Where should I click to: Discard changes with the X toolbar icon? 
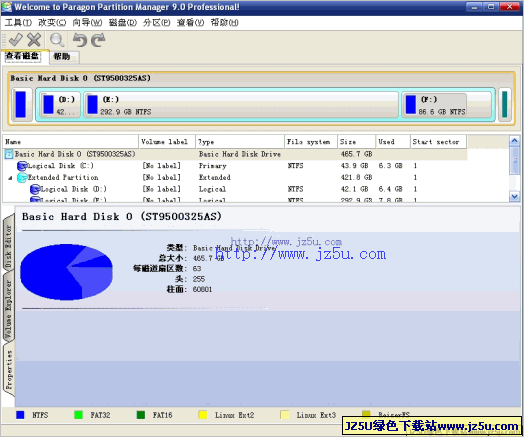click(34, 40)
